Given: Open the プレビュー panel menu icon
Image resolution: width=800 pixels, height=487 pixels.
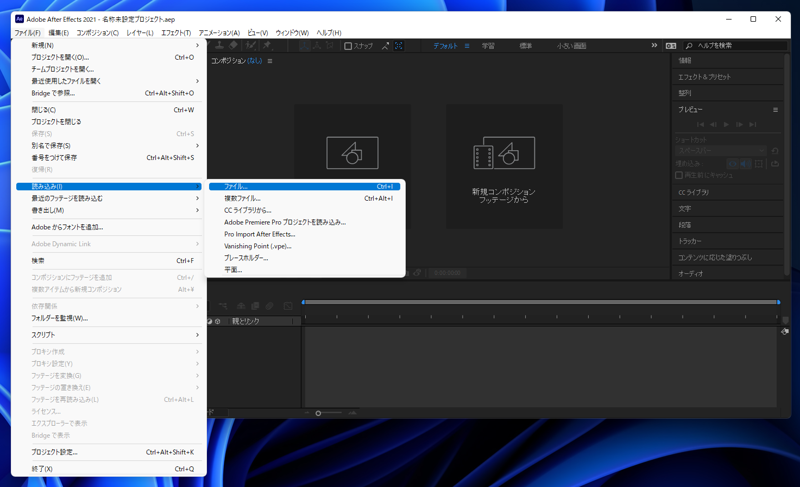Looking at the screenshot, I should point(776,110).
